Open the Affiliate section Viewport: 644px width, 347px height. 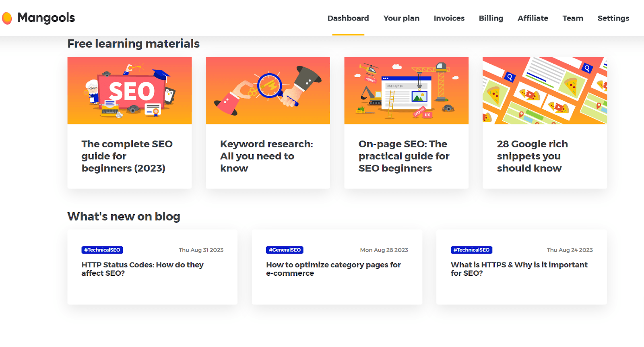pyautogui.click(x=533, y=18)
